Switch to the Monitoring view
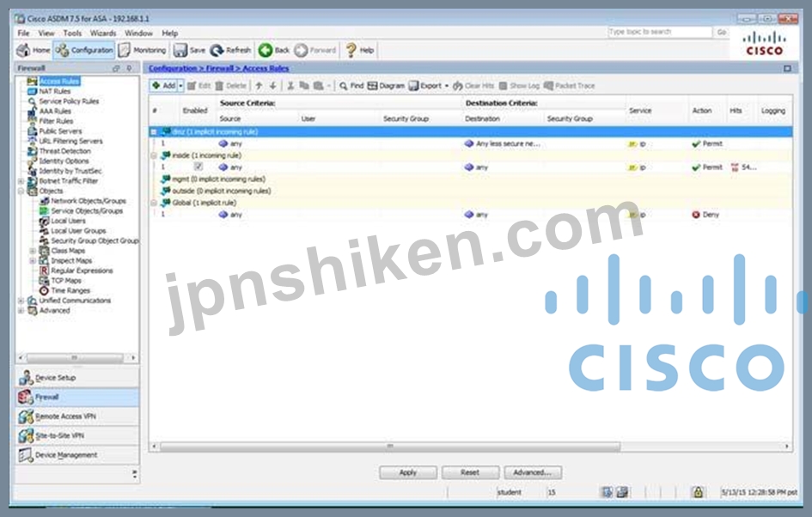Viewport: 812px width, 517px height. tap(143, 50)
